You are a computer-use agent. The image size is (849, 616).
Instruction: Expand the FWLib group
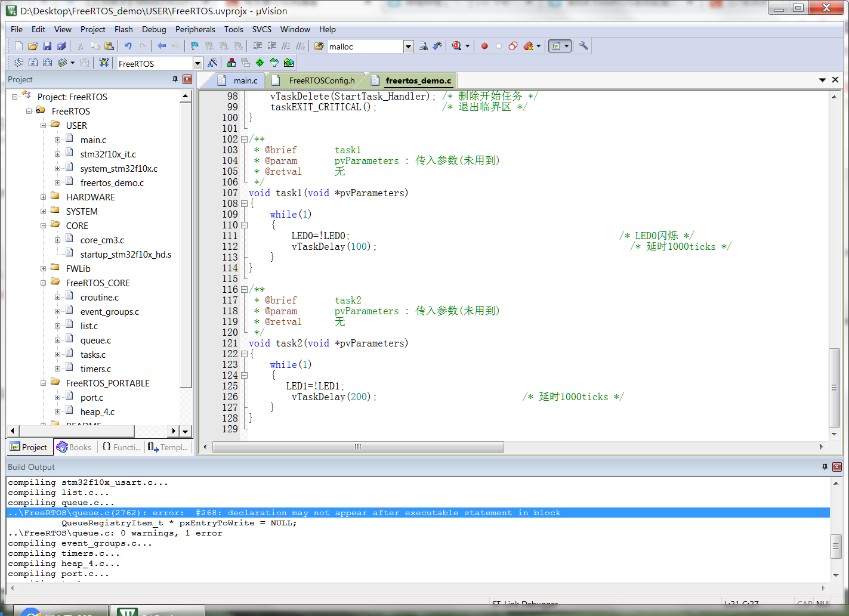pos(43,269)
